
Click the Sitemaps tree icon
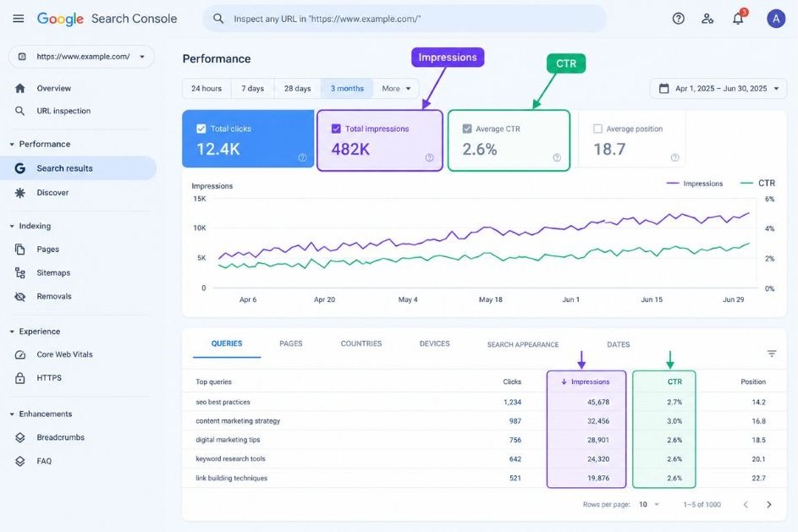pos(19,273)
